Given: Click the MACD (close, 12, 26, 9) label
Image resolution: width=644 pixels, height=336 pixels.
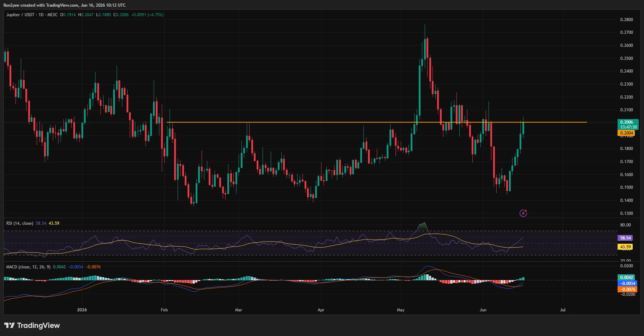Looking at the screenshot, I should [28, 267].
